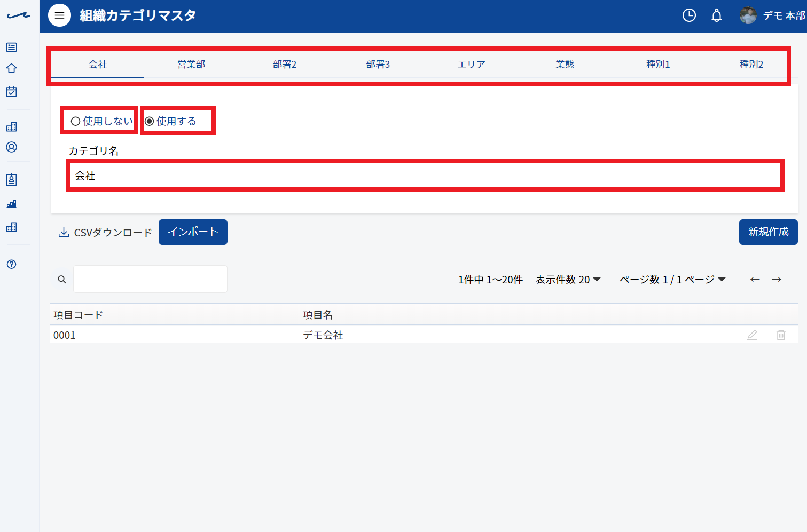This screenshot has height=532, width=807.
Task: Click the デモ会社 name cell
Action: coord(323,335)
